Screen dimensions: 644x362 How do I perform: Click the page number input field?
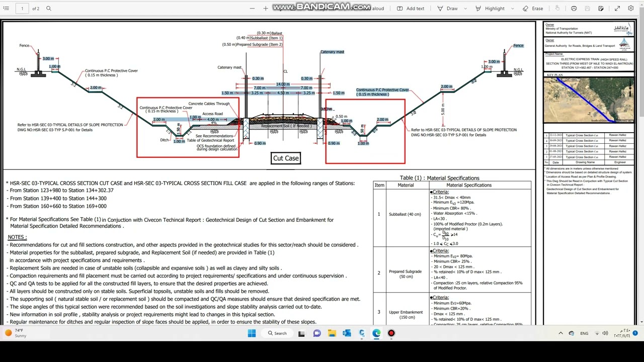[22, 9]
